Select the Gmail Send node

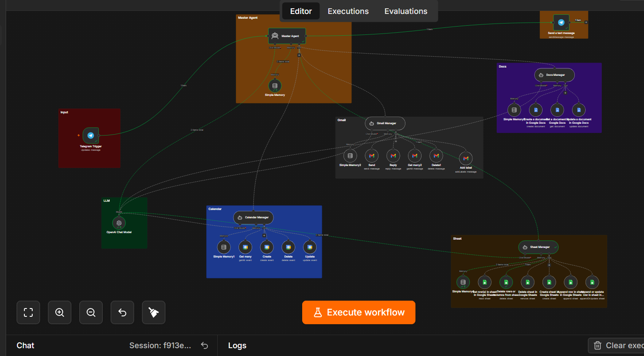[371, 156]
